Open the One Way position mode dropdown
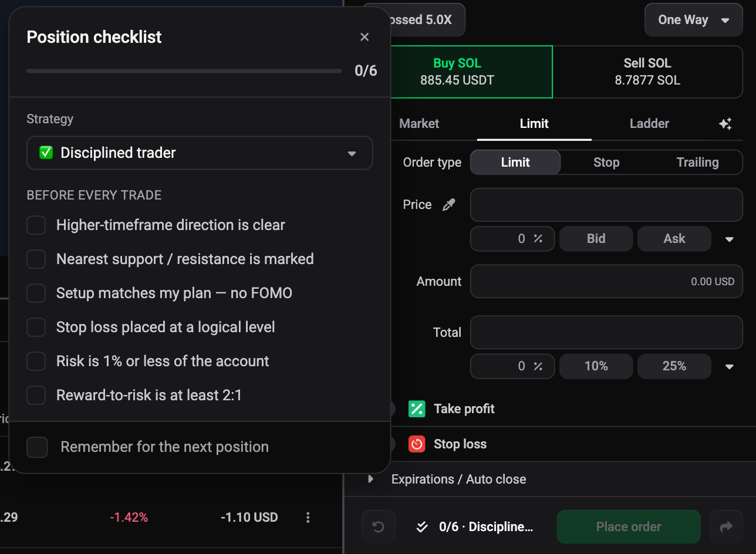The image size is (756, 554). (x=694, y=20)
